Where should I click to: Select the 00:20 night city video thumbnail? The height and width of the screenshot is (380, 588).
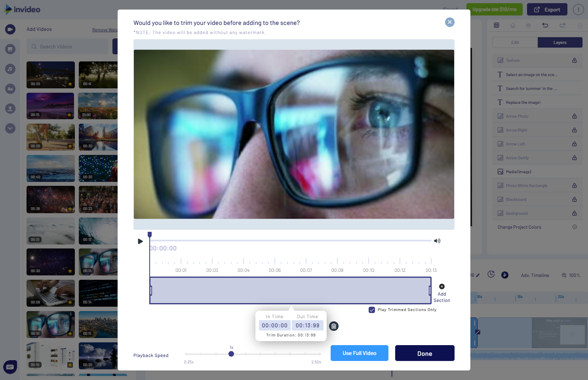[51, 75]
